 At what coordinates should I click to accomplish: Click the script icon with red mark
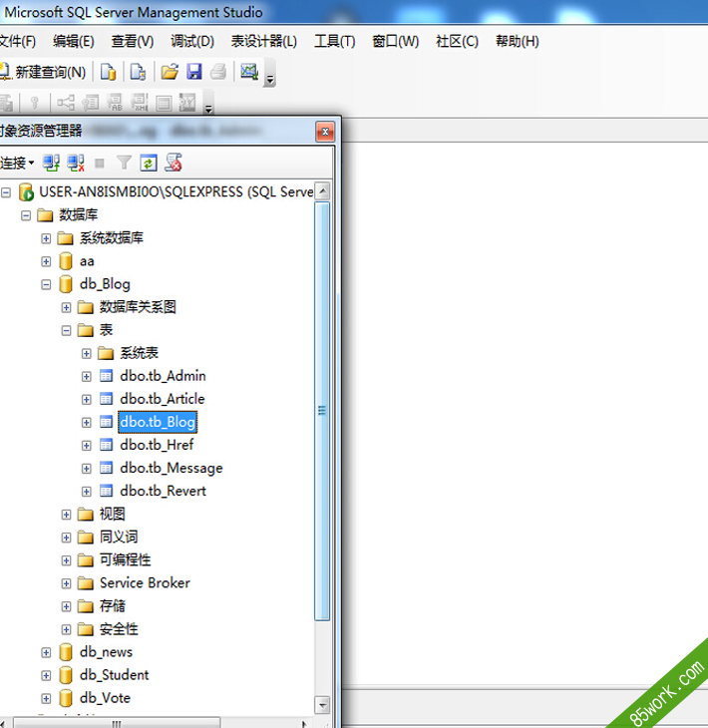tap(174, 163)
